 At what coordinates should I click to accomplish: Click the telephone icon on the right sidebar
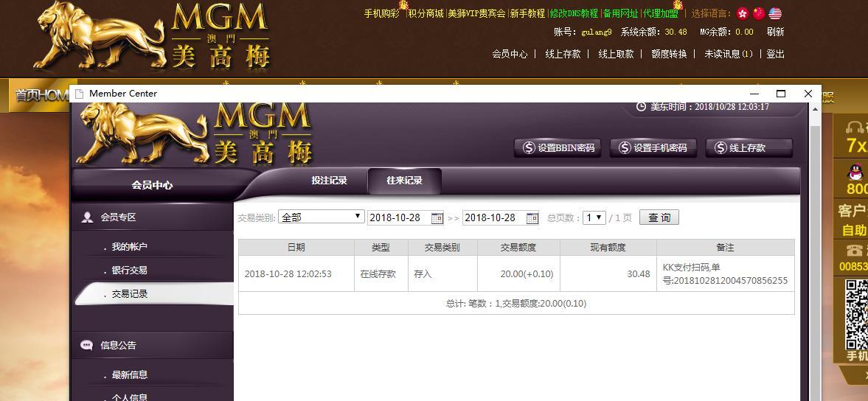855,250
